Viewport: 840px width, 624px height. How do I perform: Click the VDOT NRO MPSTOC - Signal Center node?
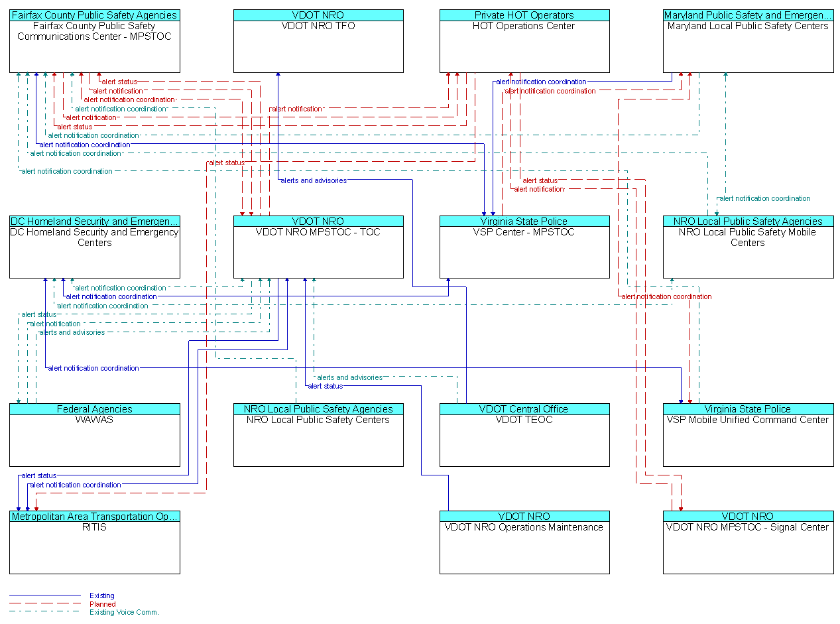tap(749, 542)
